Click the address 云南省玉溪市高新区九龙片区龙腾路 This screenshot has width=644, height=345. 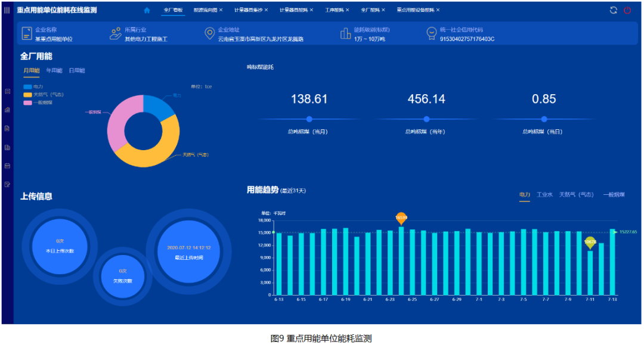[x=261, y=39]
